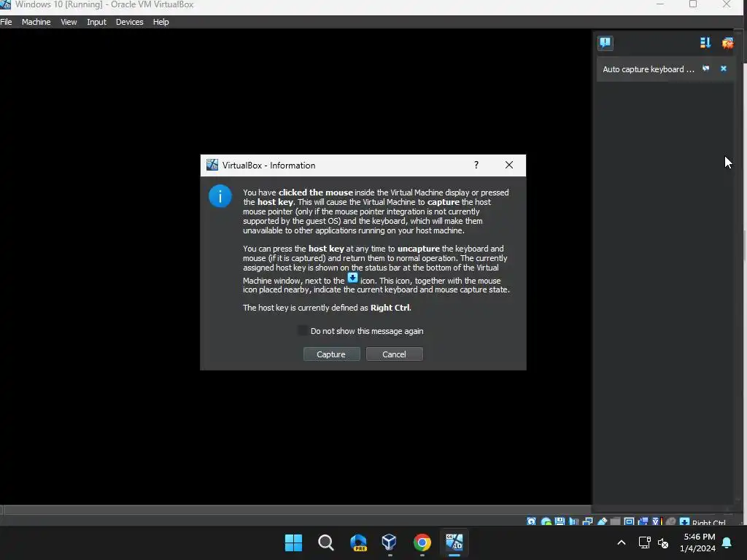Open VirtualBox Manager cube icon in taskbar

(x=390, y=542)
